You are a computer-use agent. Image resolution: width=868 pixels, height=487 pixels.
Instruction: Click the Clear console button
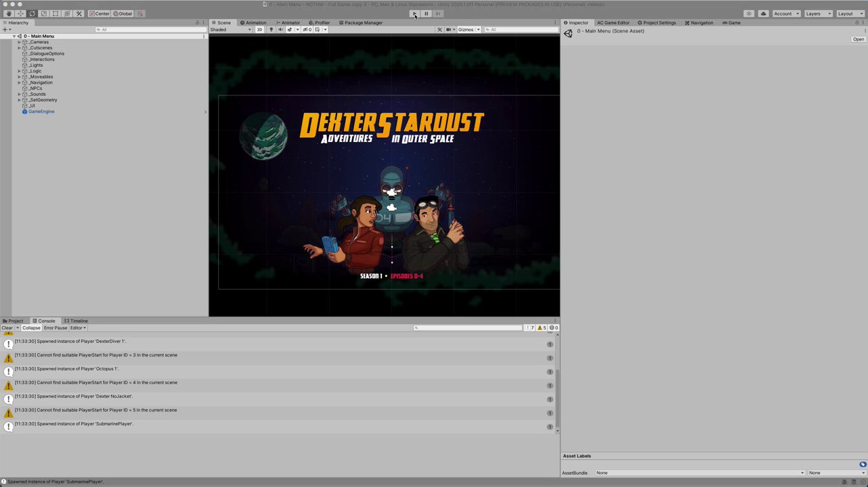[7, 328]
